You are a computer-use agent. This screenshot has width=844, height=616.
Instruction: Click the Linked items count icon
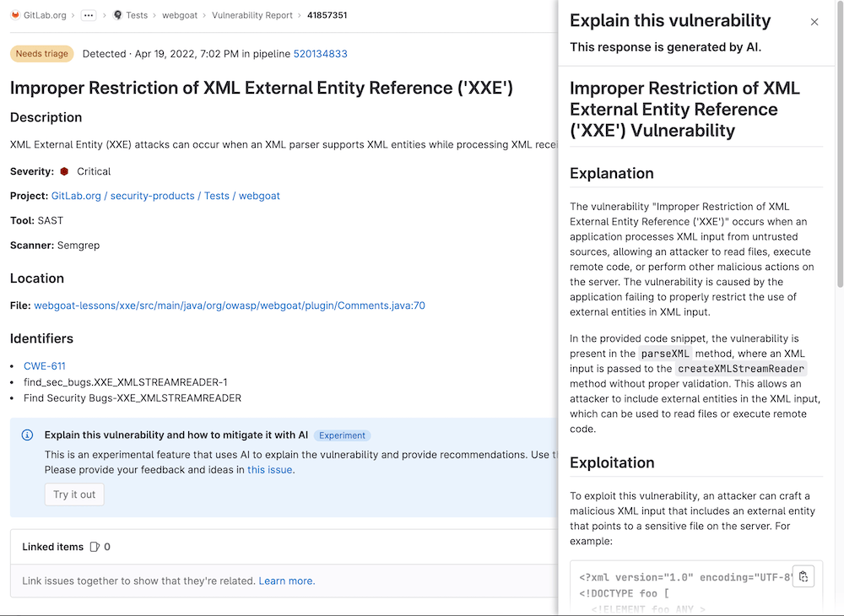tap(93, 546)
